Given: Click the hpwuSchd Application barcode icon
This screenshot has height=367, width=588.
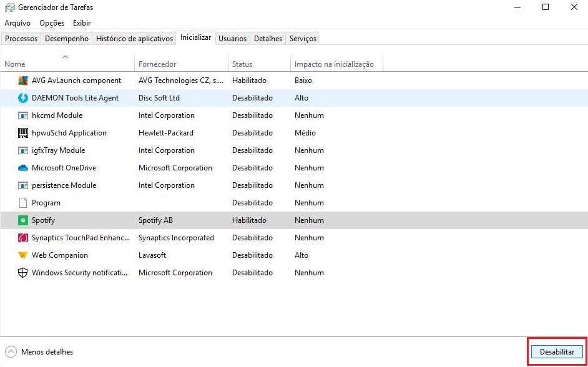Looking at the screenshot, I should pyautogui.click(x=23, y=133).
